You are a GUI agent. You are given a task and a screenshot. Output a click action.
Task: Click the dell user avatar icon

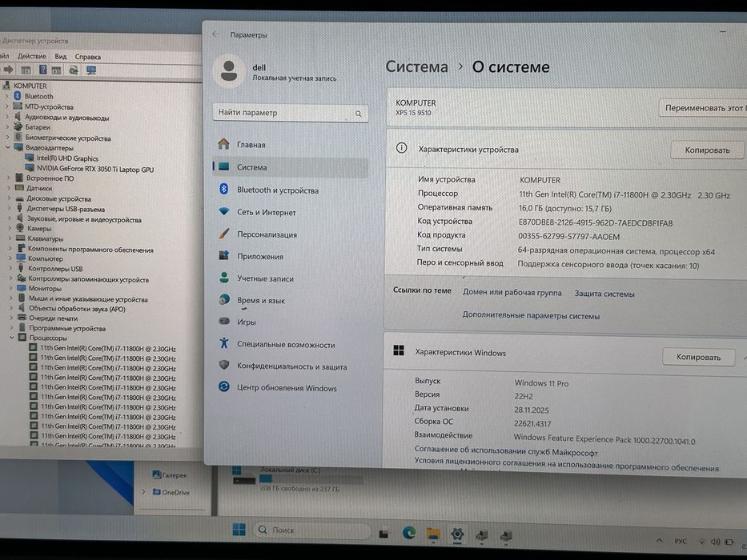click(229, 71)
